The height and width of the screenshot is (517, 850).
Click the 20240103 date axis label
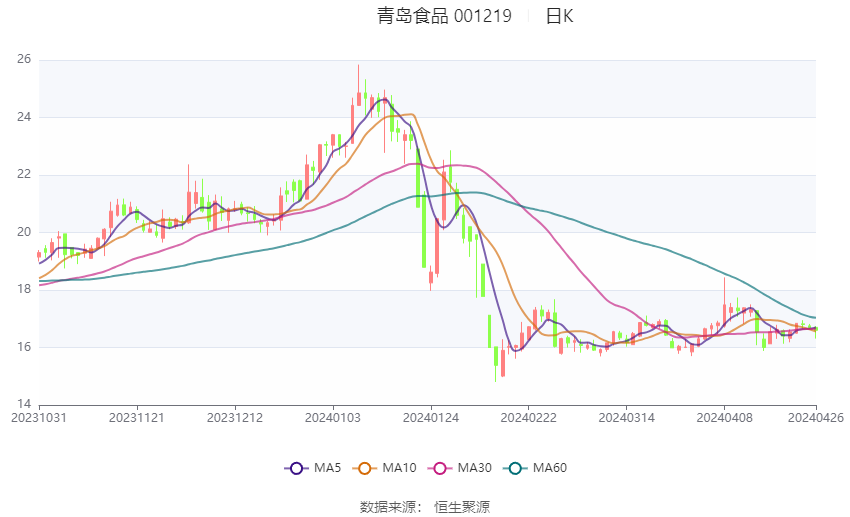point(333,417)
